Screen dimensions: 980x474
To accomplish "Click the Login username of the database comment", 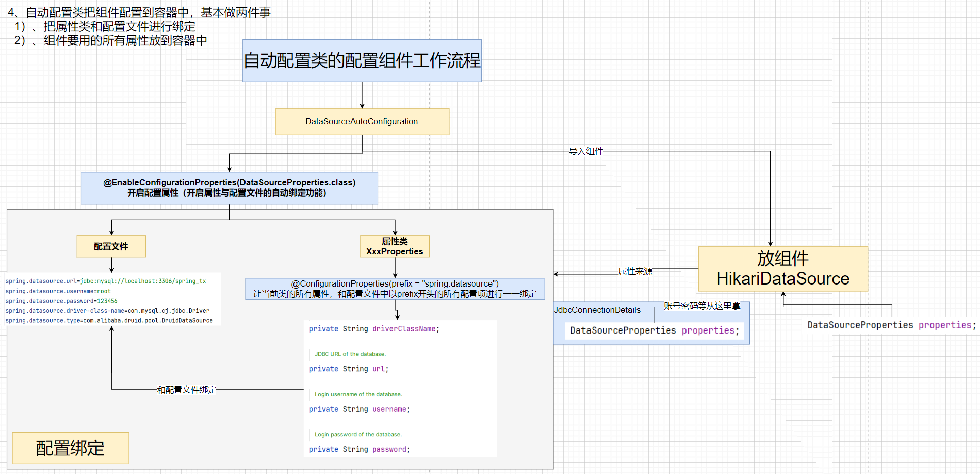I will 358,394.
